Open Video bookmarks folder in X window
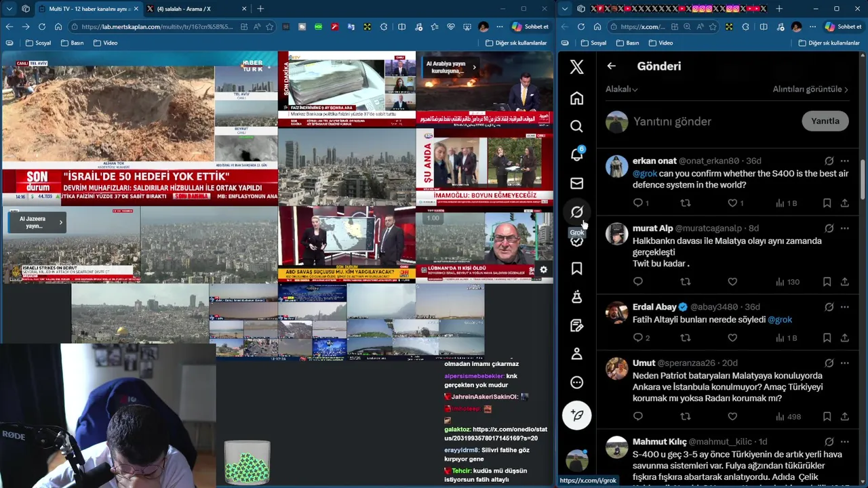Screen dimensions: 868x488 (660, 43)
